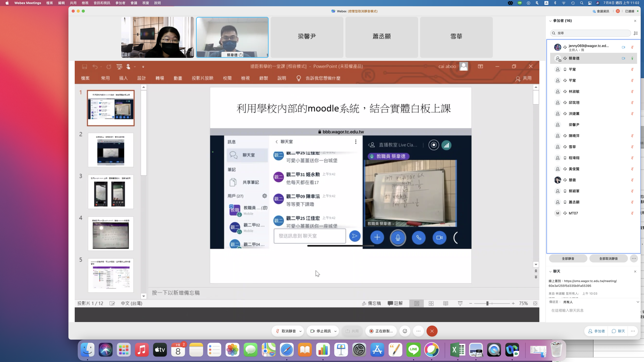Toggle the 正在錄製 recording button

[x=381, y=331]
